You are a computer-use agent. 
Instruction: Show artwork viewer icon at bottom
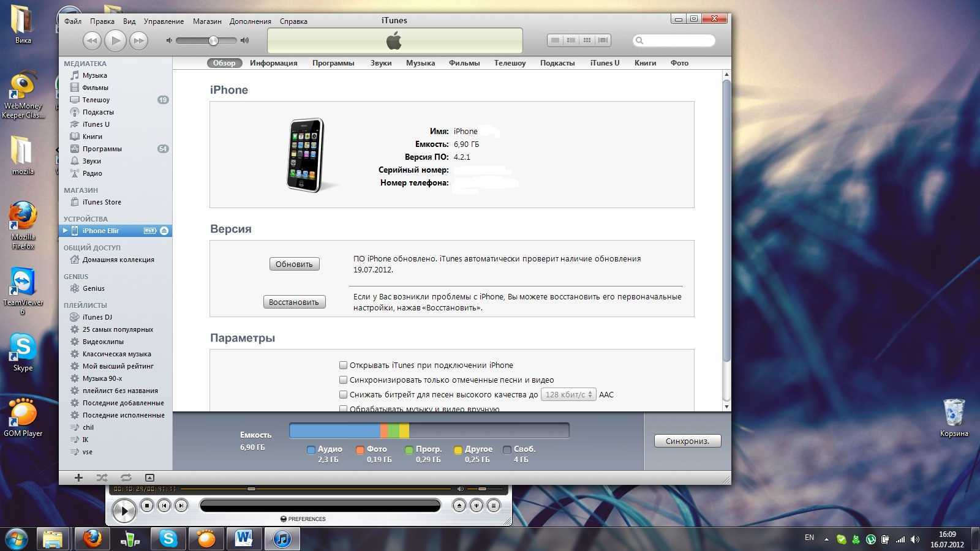pos(149,478)
